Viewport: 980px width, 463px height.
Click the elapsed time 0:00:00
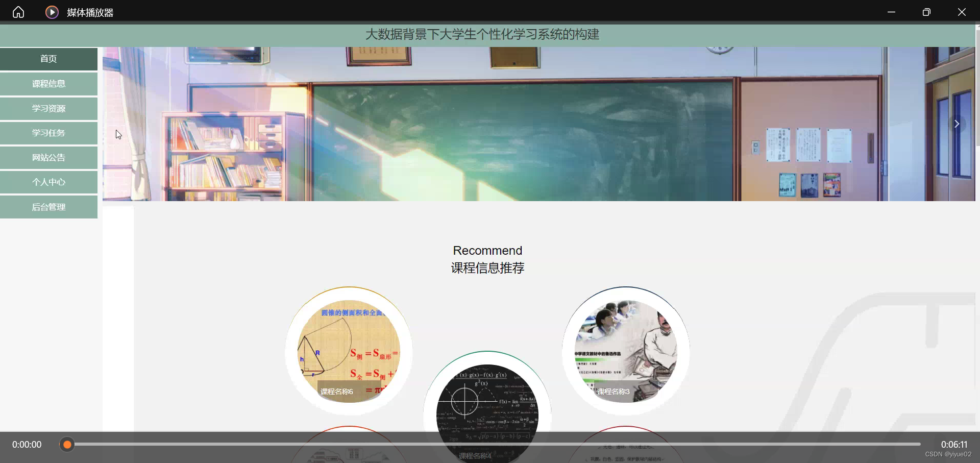coord(27,445)
